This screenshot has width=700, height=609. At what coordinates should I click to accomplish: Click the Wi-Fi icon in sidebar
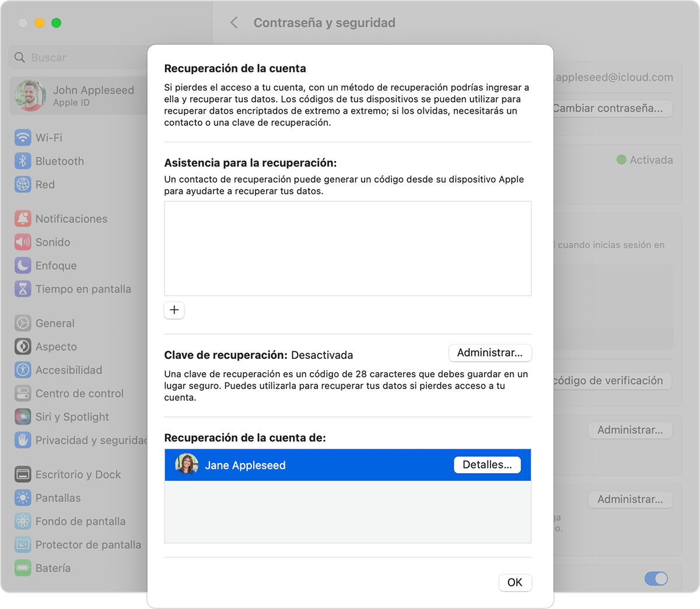tap(23, 138)
